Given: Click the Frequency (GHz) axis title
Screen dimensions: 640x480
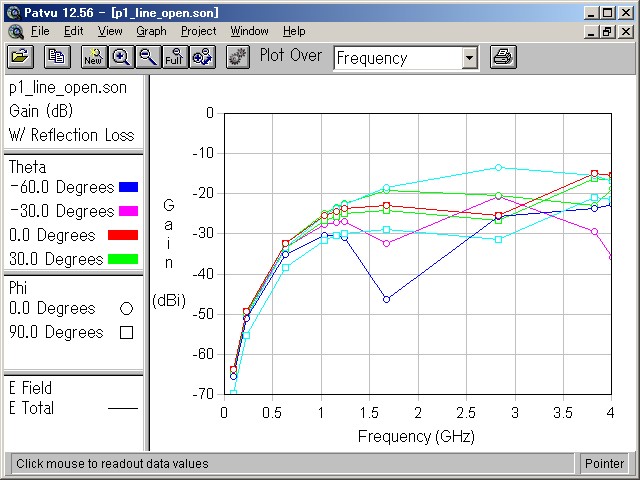Looking at the screenshot, I should 416,437.
